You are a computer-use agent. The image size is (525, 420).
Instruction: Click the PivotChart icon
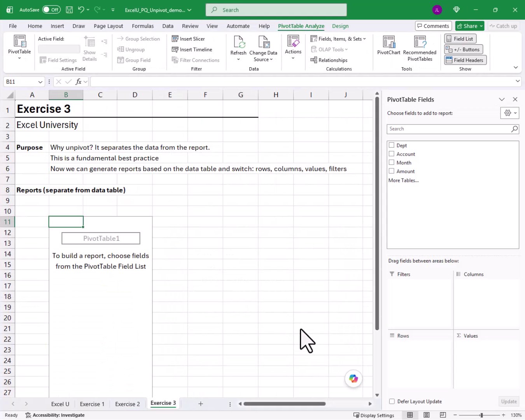388,42
